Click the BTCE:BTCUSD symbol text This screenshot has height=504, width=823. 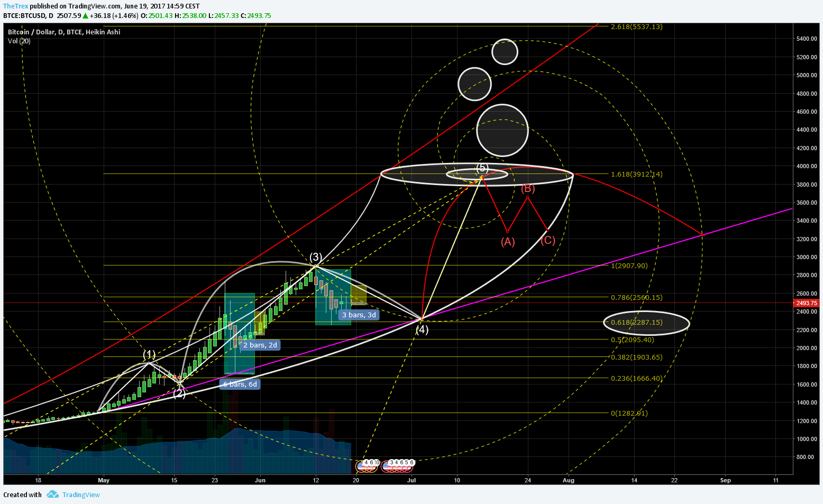tap(24, 16)
